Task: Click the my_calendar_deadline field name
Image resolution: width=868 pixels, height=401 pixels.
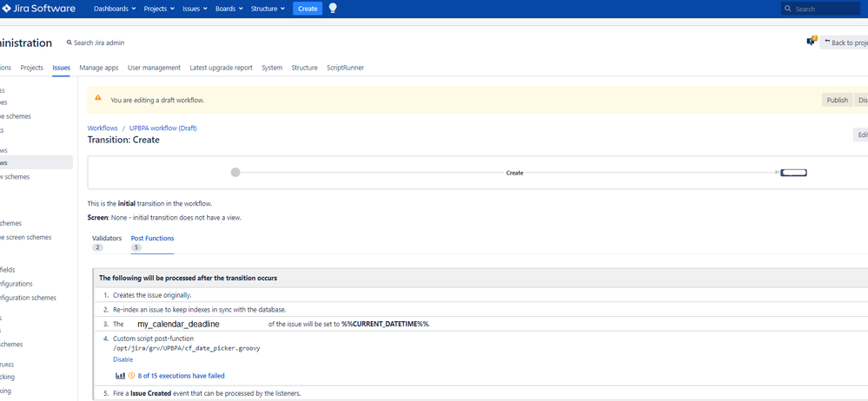Action: (x=179, y=324)
